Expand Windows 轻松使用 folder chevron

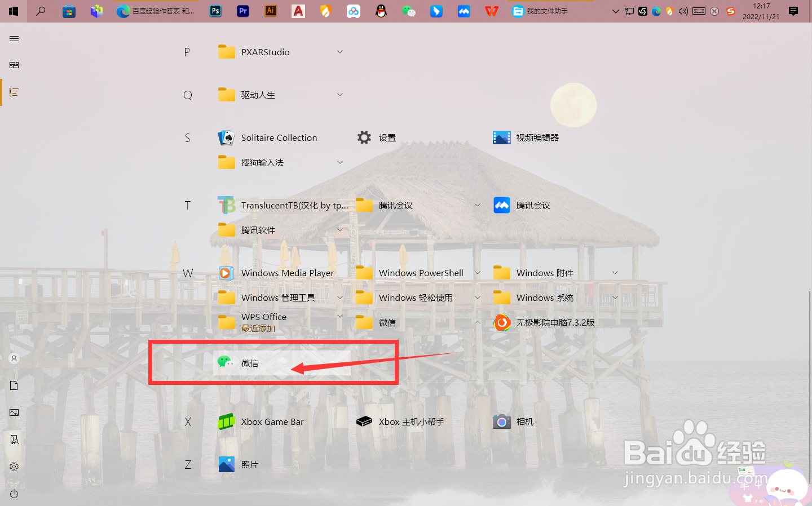[x=478, y=298]
